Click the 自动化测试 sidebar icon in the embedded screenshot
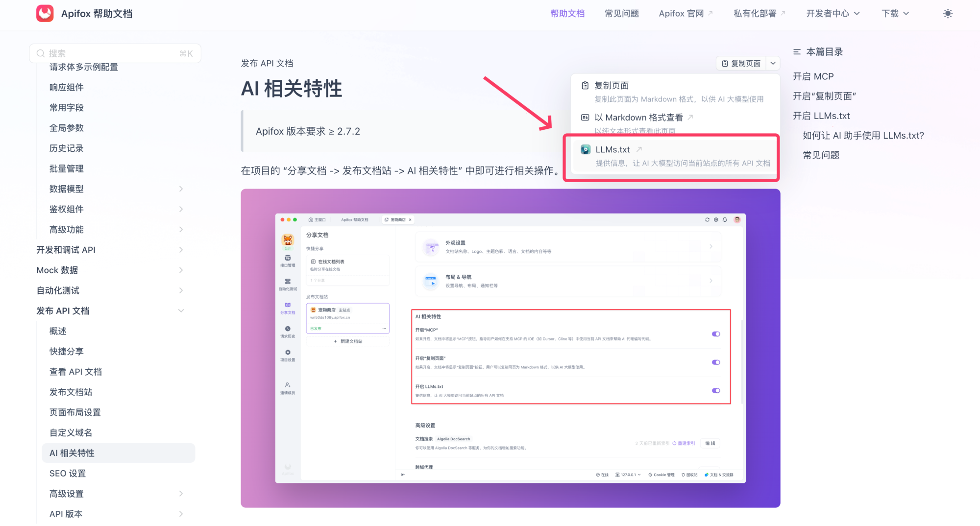Image resolution: width=980 pixels, height=526 pixels. click(288, 282)
